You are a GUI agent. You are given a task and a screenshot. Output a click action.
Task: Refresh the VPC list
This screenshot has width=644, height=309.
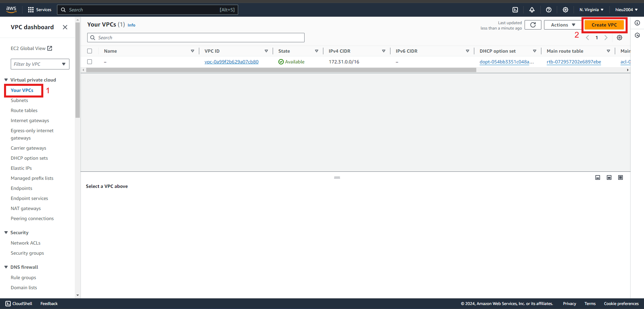coord(533,25)
